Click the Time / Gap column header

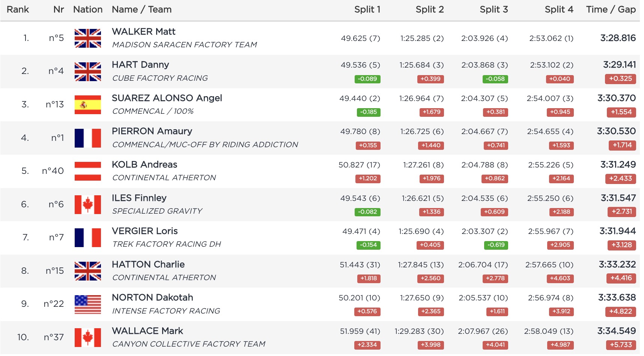pos(611,9)
